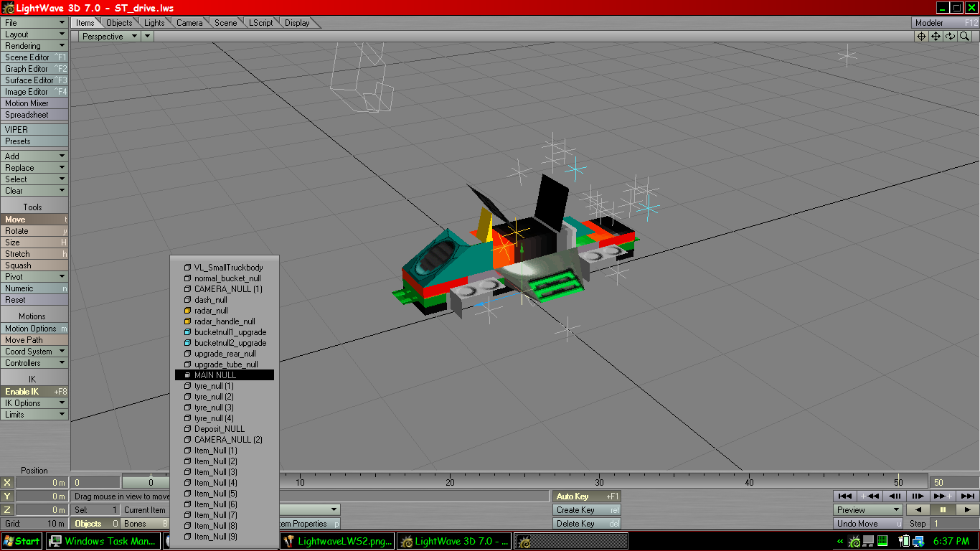This screenshot has width=980, height=551.
Task: Open the Graph Editor
Action: point(34,69)
